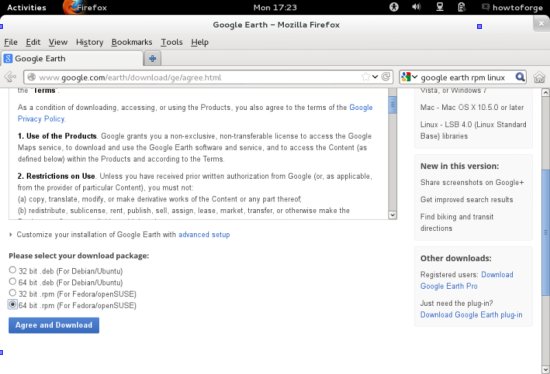Open the search engine selector dropdown
The image size is (550, 374).
pyautogui.click(x=409, y=77)
